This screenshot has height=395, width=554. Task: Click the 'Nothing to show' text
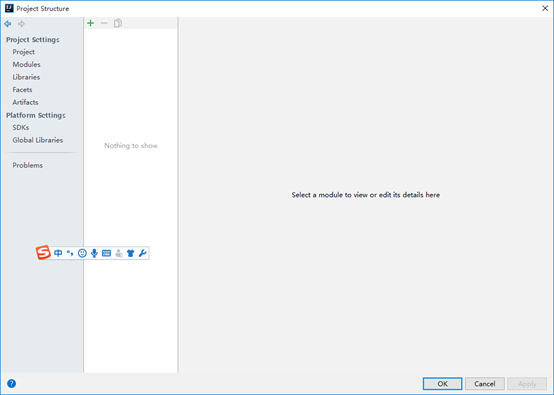[131, 146]
